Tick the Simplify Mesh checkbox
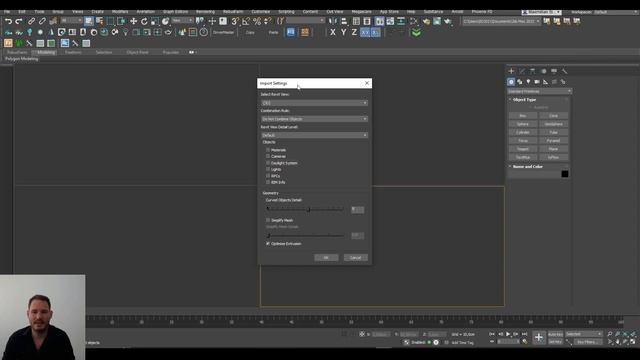Screen dimensions: 640x360 268,220
